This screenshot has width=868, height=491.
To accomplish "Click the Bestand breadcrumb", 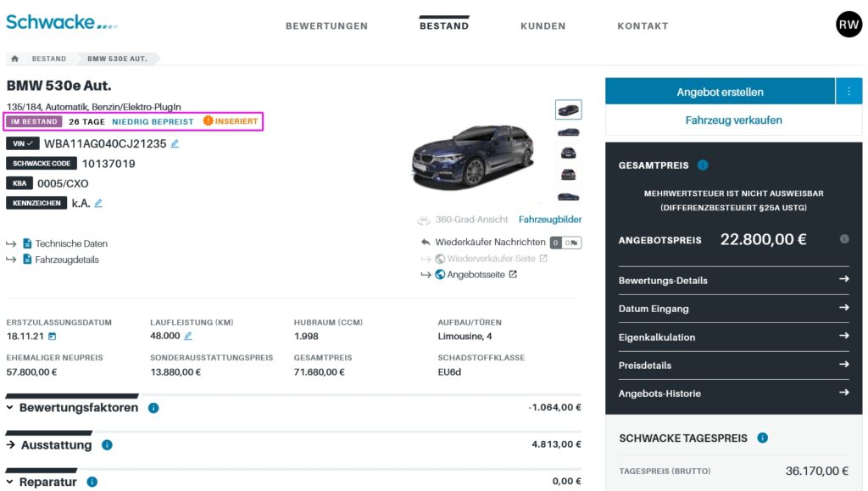I will pos(48,59).
